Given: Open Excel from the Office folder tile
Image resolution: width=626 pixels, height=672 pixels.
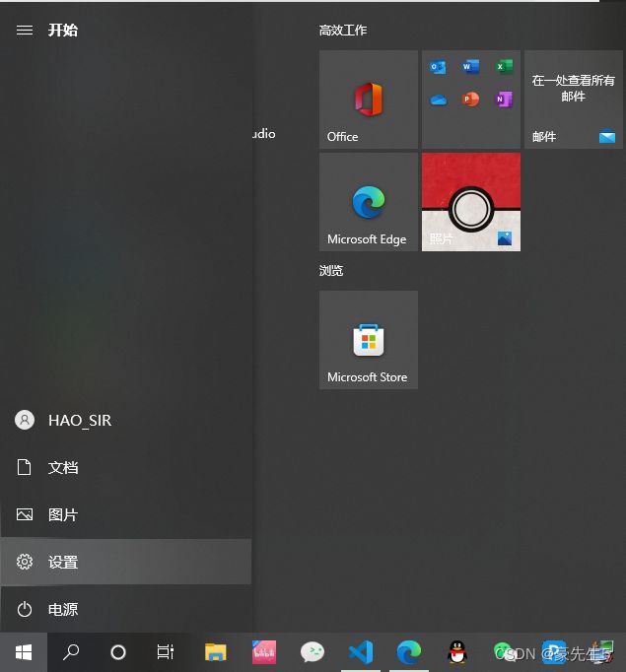Looking at the screenshot, I should pos(504,67).
